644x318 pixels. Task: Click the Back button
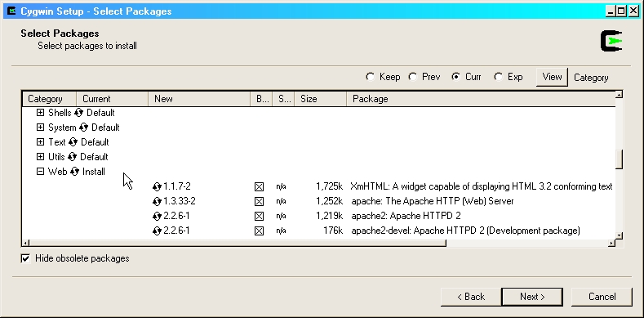click(x=471, y=297)
